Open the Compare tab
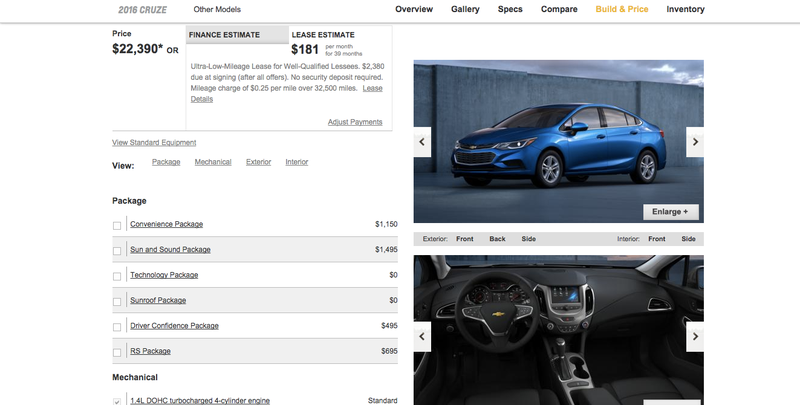Image resolution: width=800 pixels, height=405 pixels. pyautogui.click(x=559, y=9)
